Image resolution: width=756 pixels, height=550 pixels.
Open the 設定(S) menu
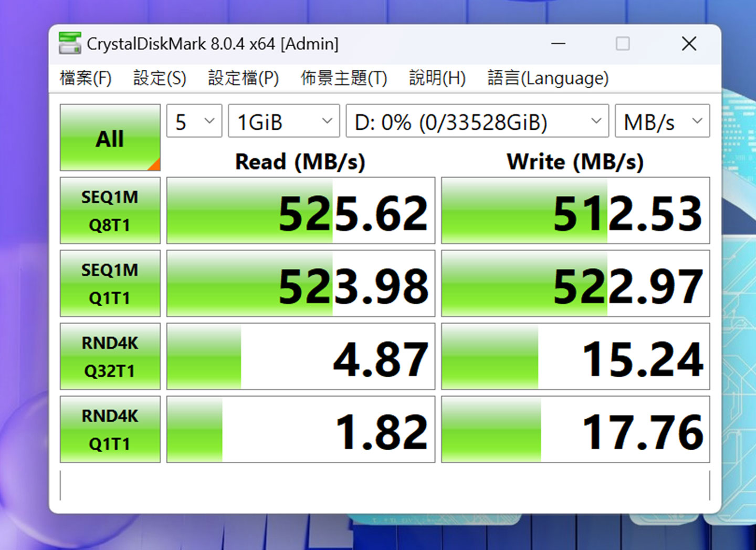tap(159, 78)
